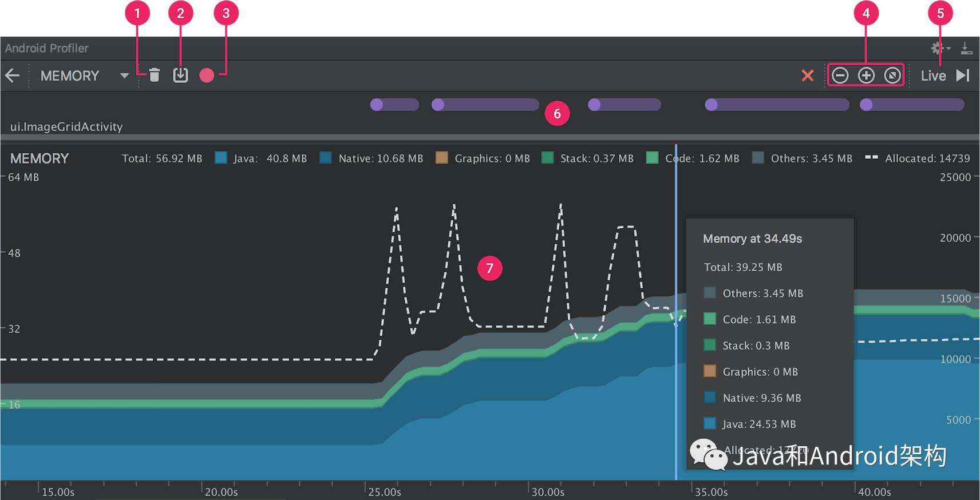Image resolution: width=980 pixels, height=500 pixels.
Task: Select the fourth purple event bar
Action: click(x=777, y=105)
